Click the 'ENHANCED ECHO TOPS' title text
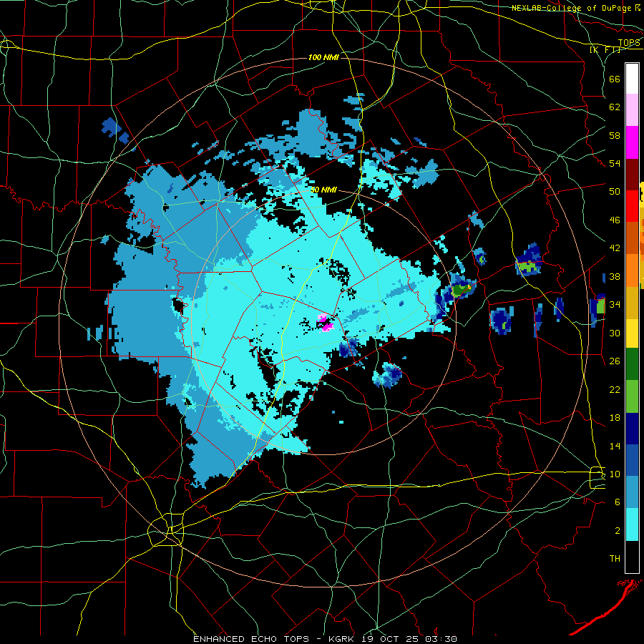Screen dimensions: 644x644 (251, 639)
